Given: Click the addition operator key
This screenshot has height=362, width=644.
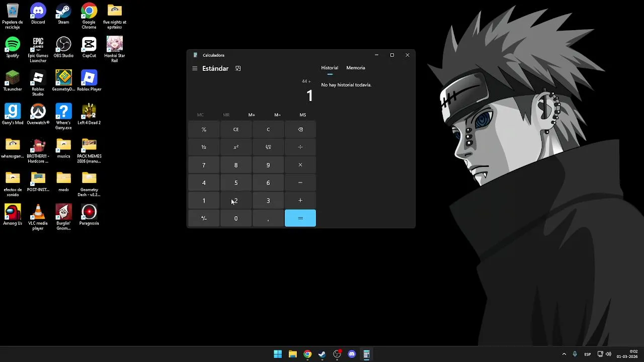Looking at the screenshot, I should [x=300, y=200].
